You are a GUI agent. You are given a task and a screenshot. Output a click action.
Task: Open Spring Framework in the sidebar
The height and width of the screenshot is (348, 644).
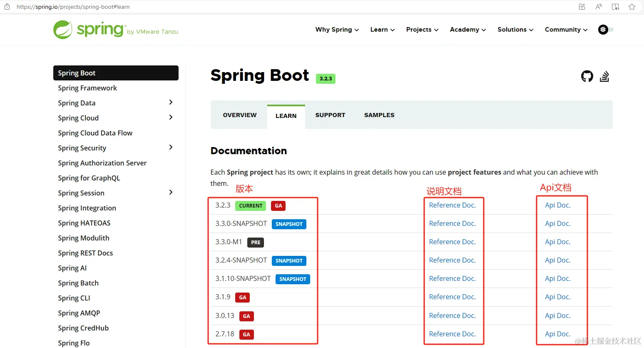[87, 88]
